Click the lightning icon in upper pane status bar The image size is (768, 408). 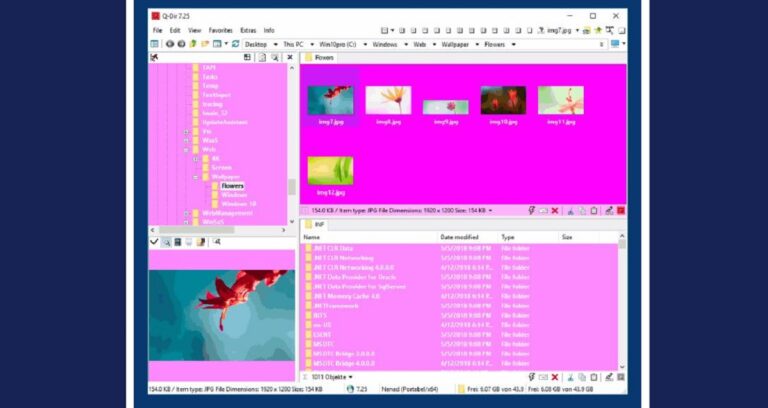tap(530, 211)
